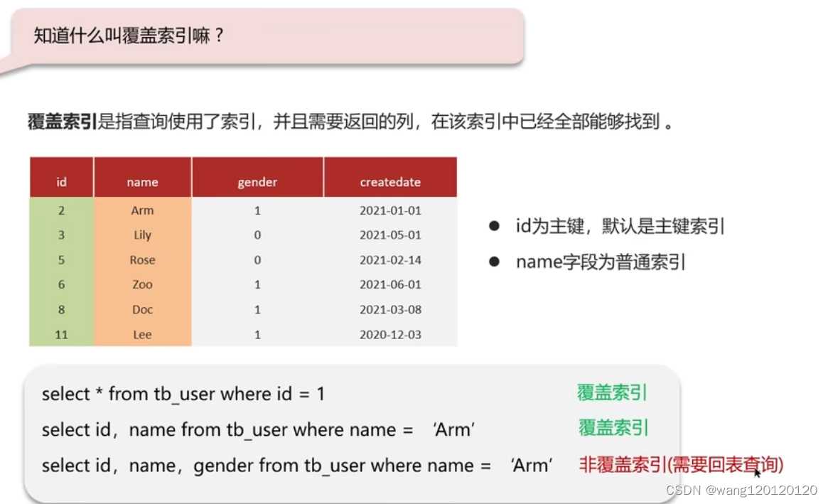The image size is (828, 504).
Task: Select id cell with value 5
Action: click(61, 260)
